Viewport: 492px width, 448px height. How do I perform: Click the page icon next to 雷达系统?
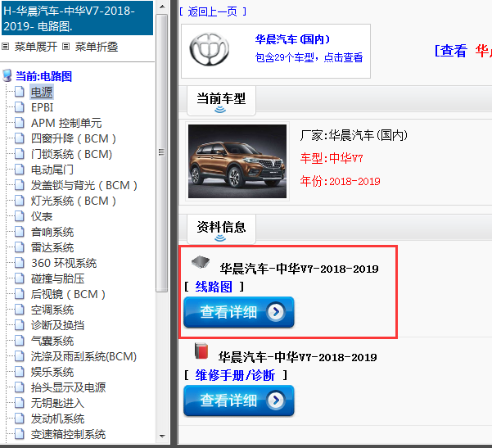(x=20, y=247)
